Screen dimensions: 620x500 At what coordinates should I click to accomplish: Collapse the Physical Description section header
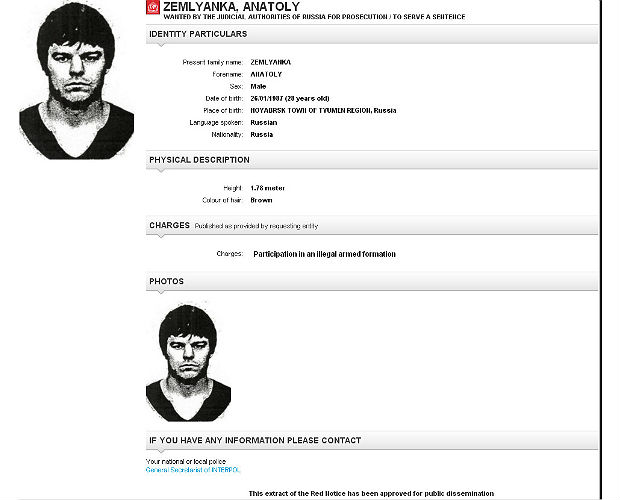[199, 160]
